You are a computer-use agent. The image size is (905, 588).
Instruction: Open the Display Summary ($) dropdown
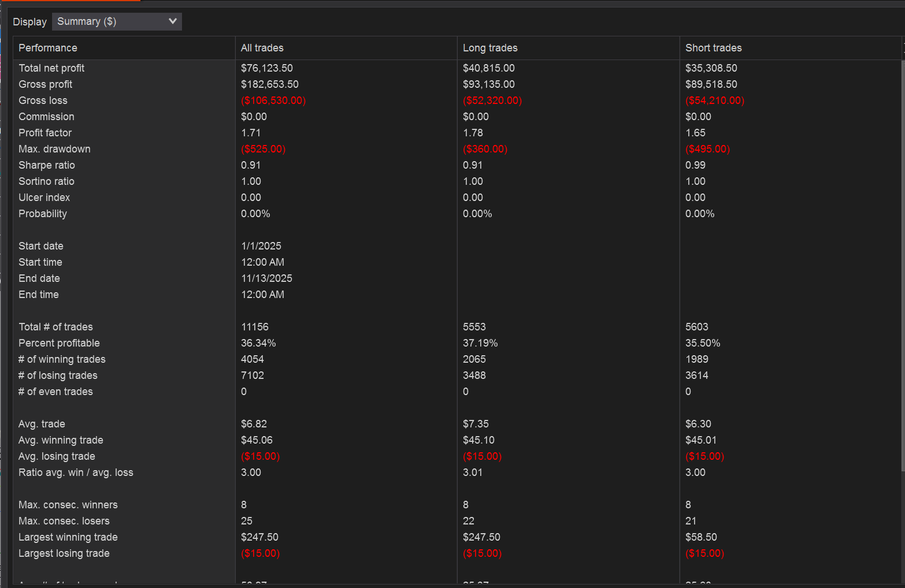[117, 21]
